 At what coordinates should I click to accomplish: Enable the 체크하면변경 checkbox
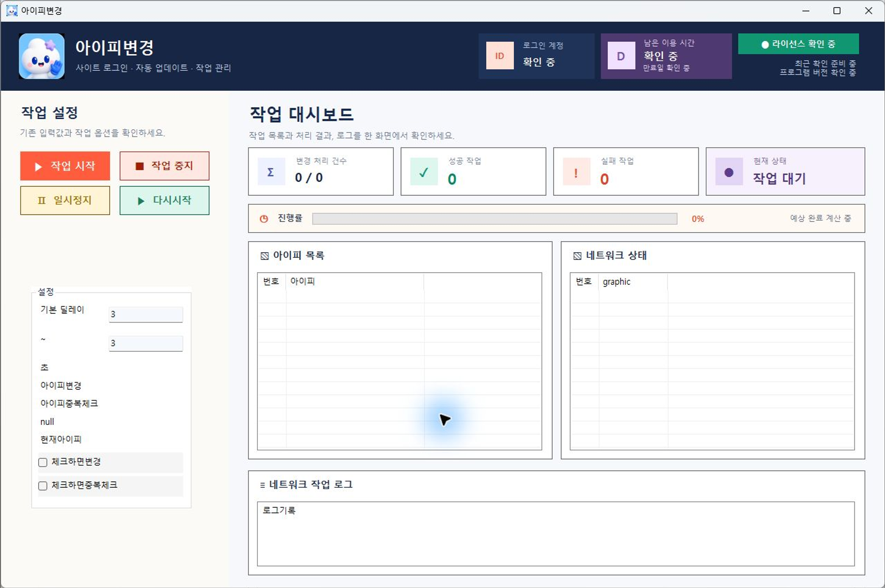click(43, 462)
